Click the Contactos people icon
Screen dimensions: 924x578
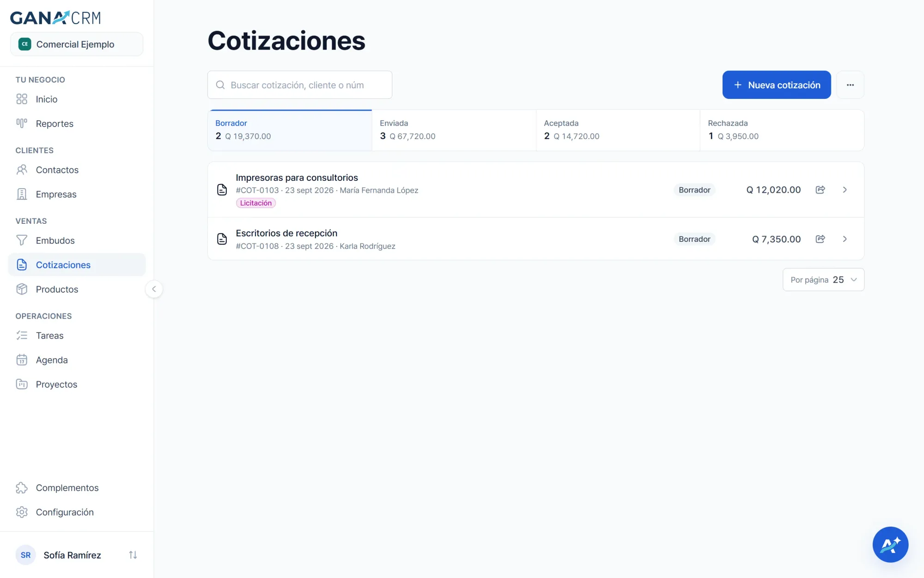click(x=22, y=170)
